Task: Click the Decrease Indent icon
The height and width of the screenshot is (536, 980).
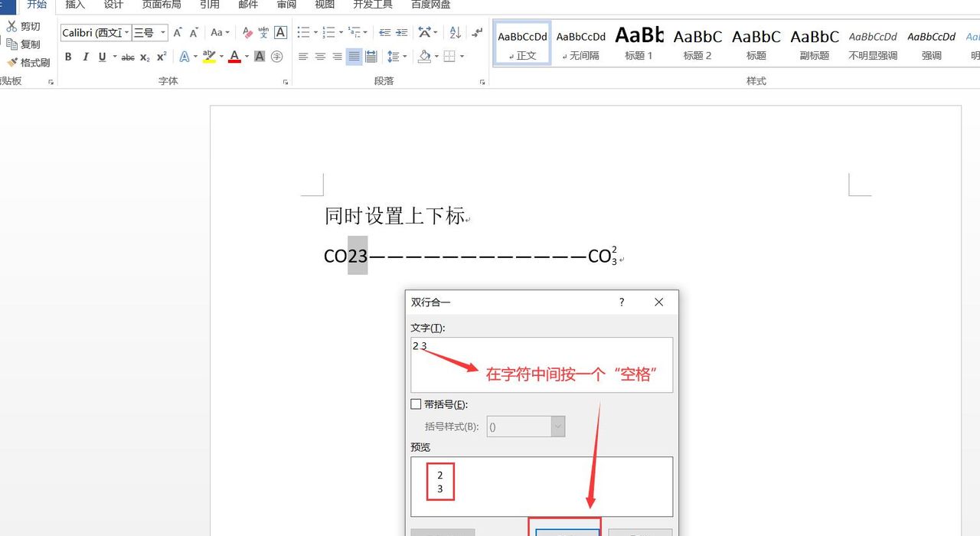Action: [384, 32]
